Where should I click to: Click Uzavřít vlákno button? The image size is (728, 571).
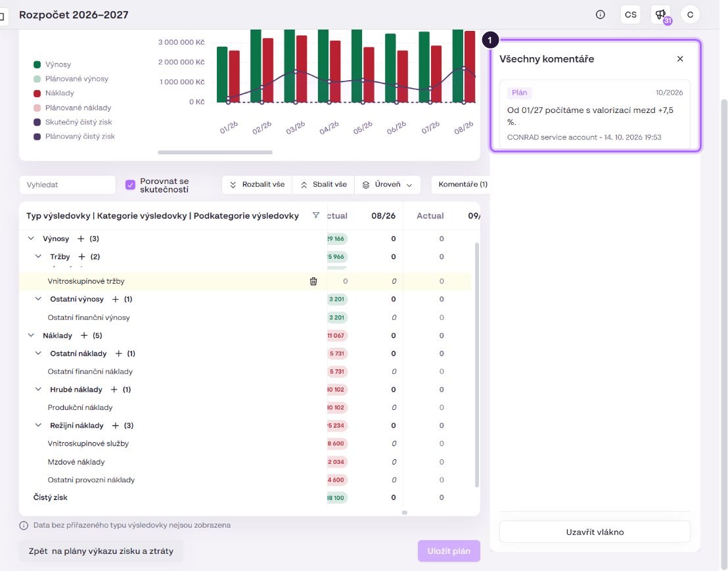pos(595,532)
